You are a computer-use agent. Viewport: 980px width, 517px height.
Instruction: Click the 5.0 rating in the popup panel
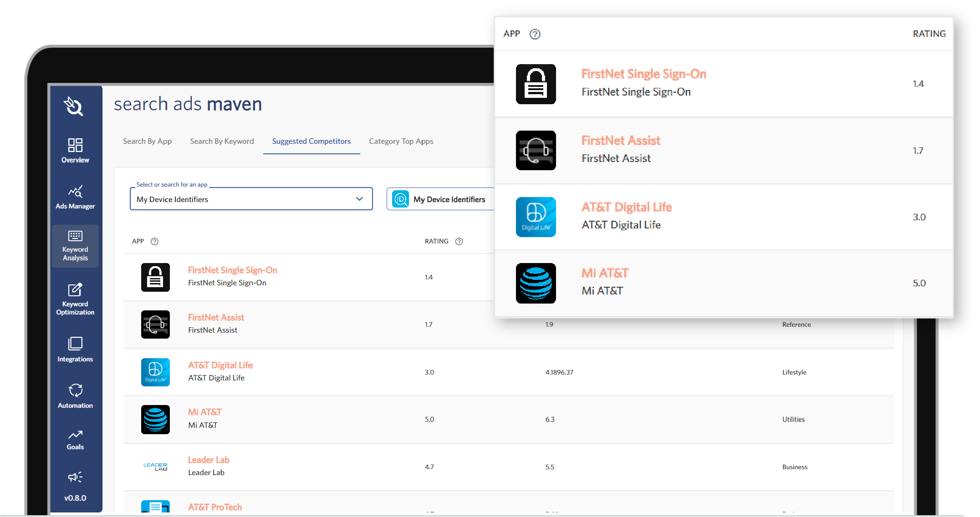click(x=919, y=283)
